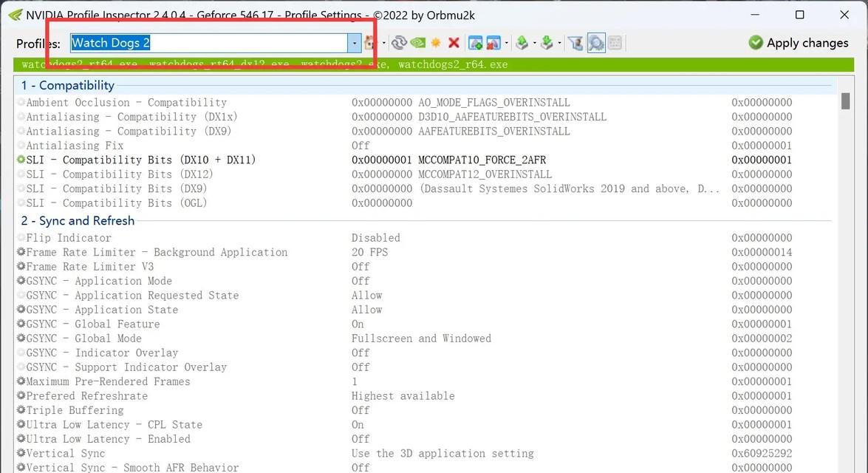Select the Triple Buffering setting
The width and height of the screenshot is (868, 473).
pyautogui.click(x=75, y=411)
